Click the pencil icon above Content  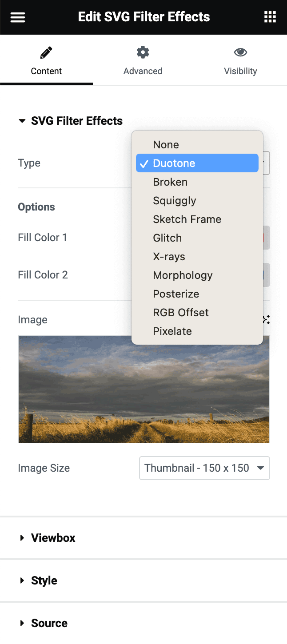pos(46,52)
